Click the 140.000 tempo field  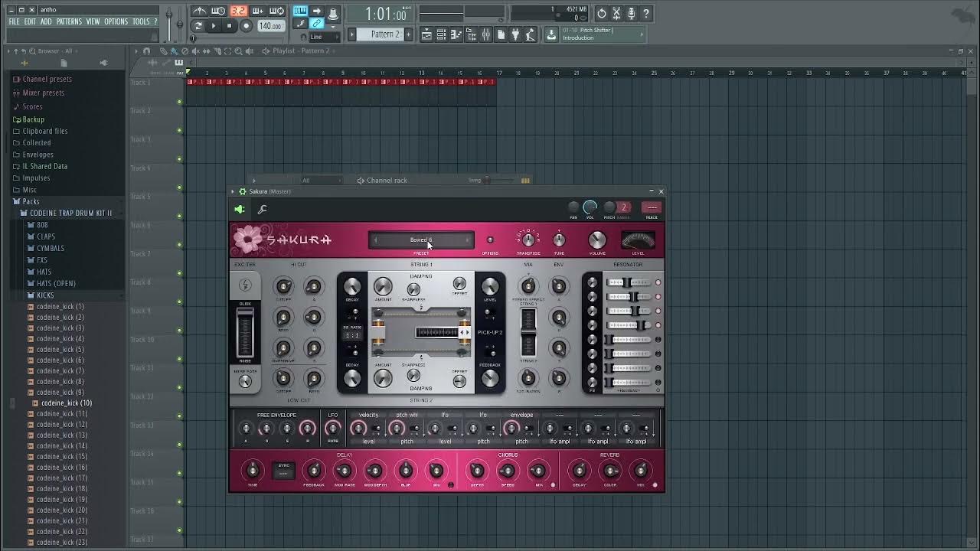pyautogui.click(x=269, y=26)
